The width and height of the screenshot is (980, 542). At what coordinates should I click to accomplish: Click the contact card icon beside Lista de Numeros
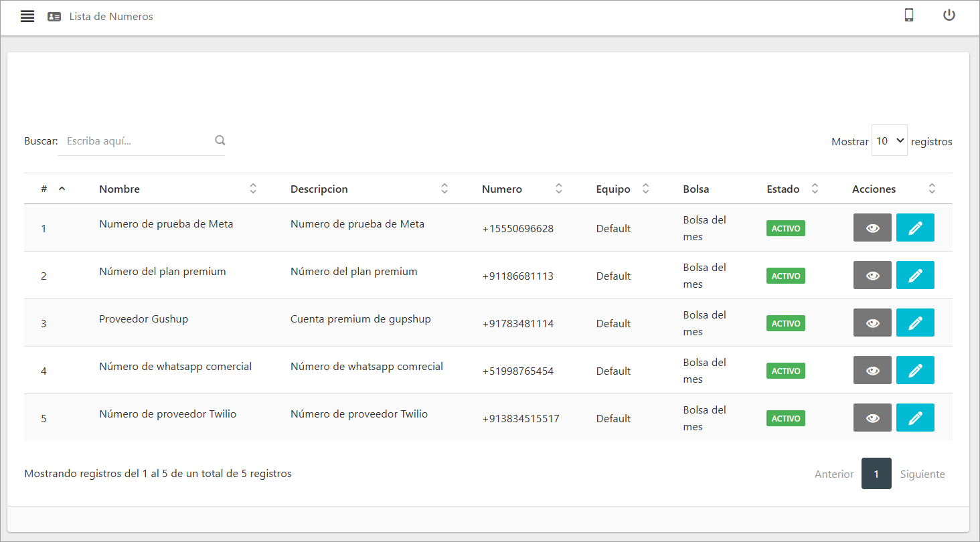coord(54,16)
